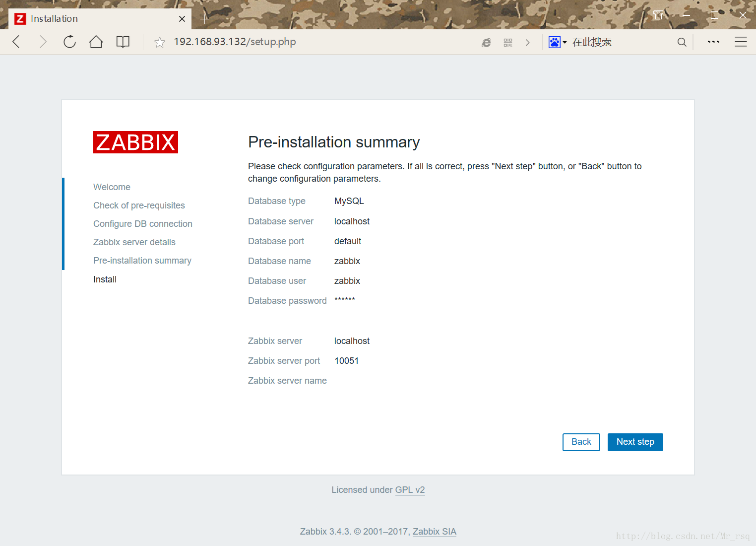The width and height of the screenshot is (756, 546).
Task: Bookmark page with the star icon
Action: point(159,43)
